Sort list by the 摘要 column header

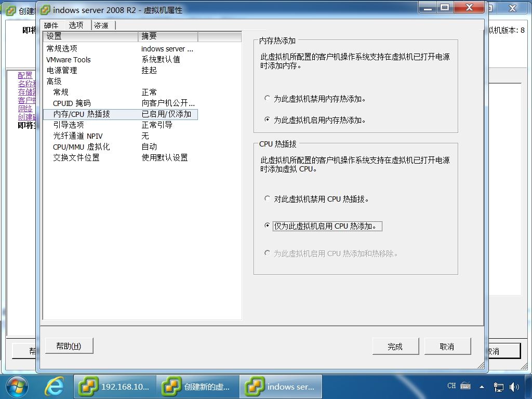pos(168,36)
